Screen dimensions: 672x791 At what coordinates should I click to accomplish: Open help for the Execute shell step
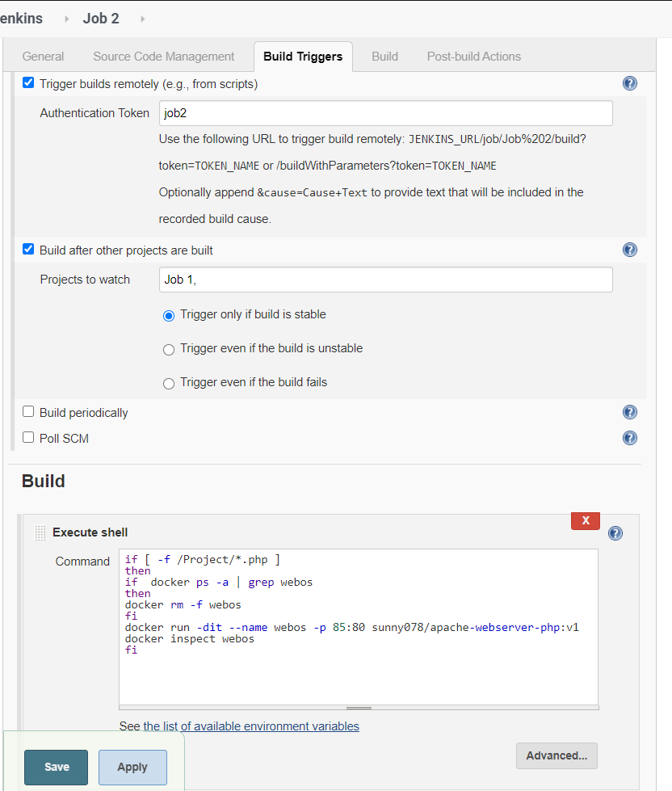tap(615, 532)
